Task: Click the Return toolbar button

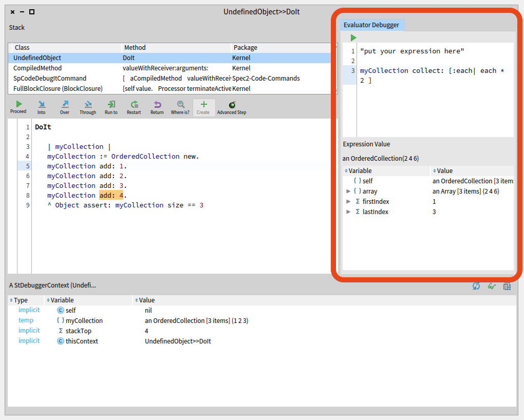Action: tap(157, 107)
